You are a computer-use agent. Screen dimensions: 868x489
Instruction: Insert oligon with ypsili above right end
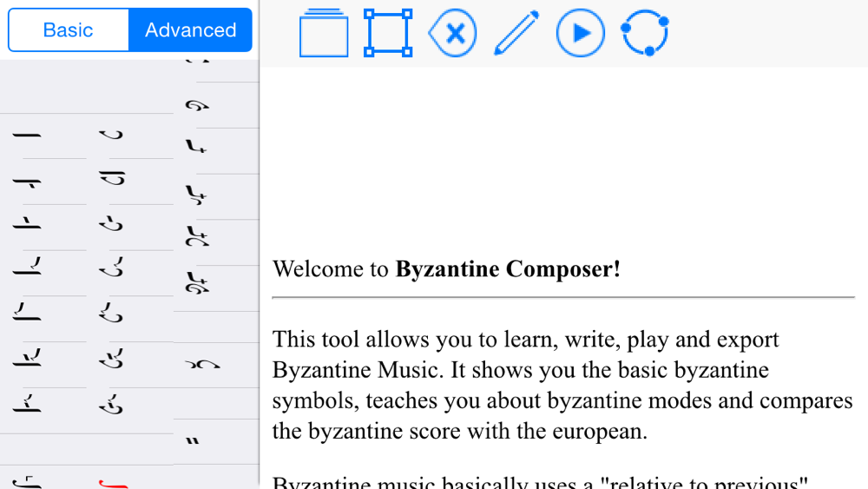[x=27, y=267]
